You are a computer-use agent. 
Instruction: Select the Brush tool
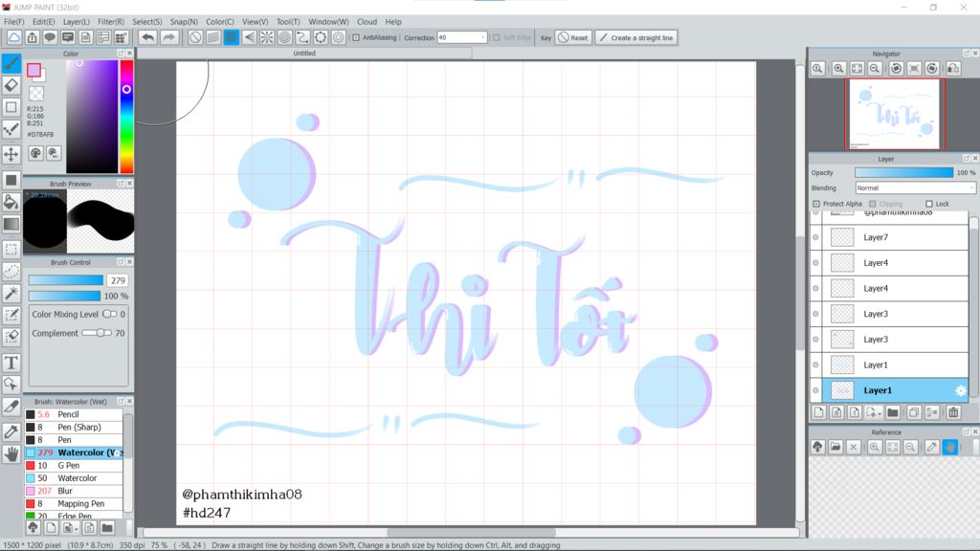[x=11, y=62]
